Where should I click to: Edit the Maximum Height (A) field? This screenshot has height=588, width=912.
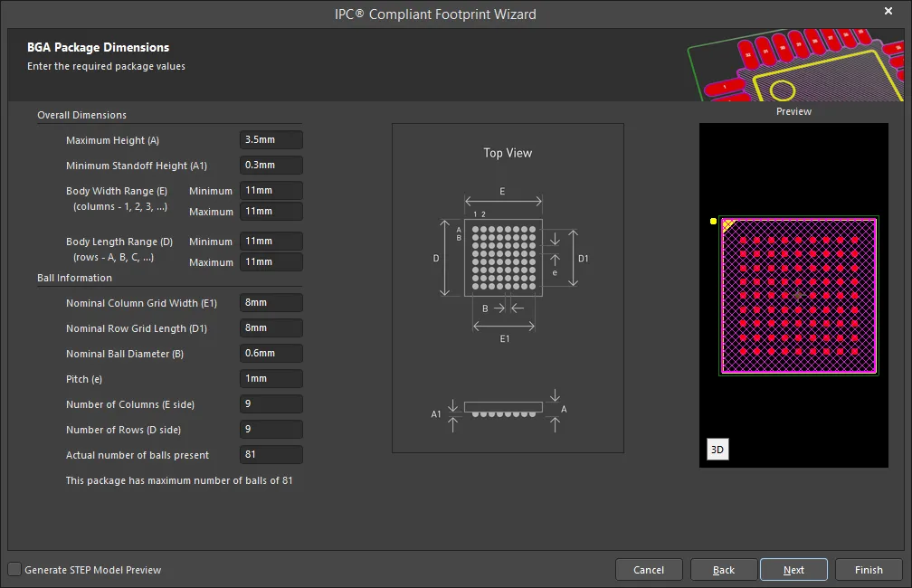(271, 139)
